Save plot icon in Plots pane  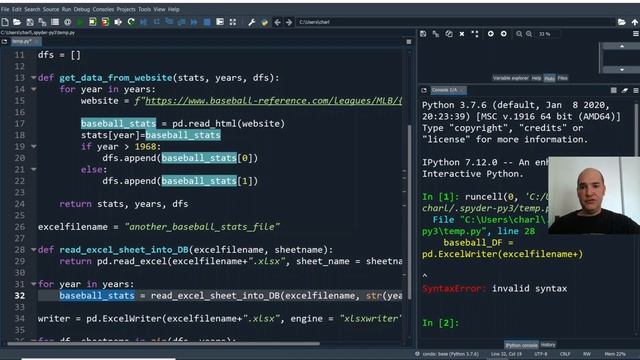click(423, 34)
